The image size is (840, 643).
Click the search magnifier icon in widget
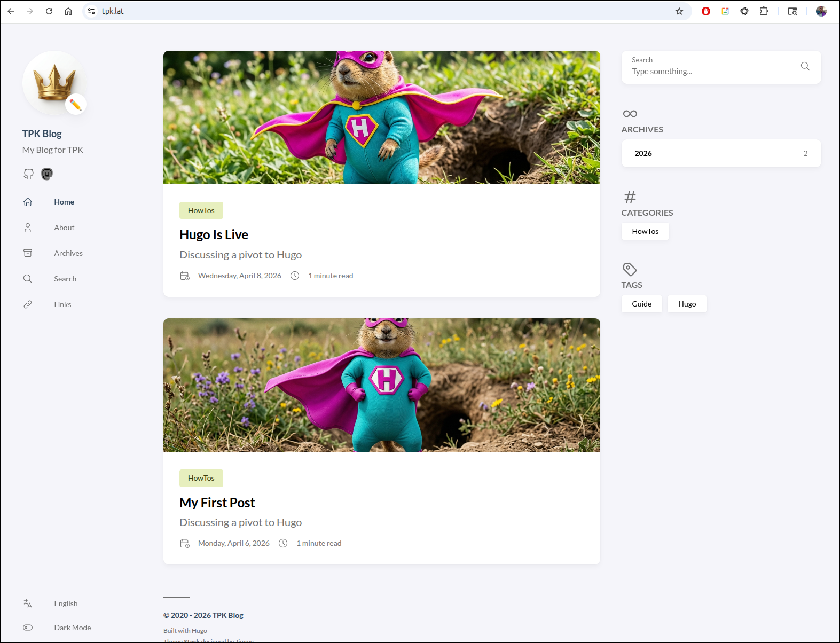[x=805, y=66]
